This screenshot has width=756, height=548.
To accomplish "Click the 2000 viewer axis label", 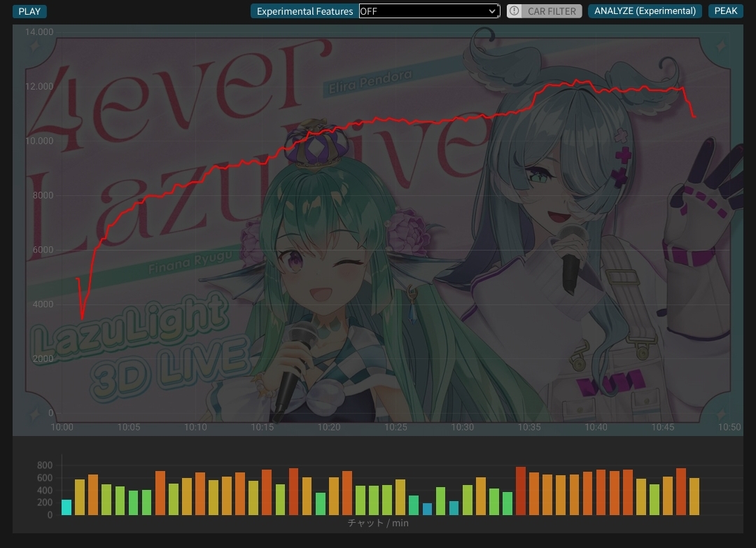I will tap(43, 358).
